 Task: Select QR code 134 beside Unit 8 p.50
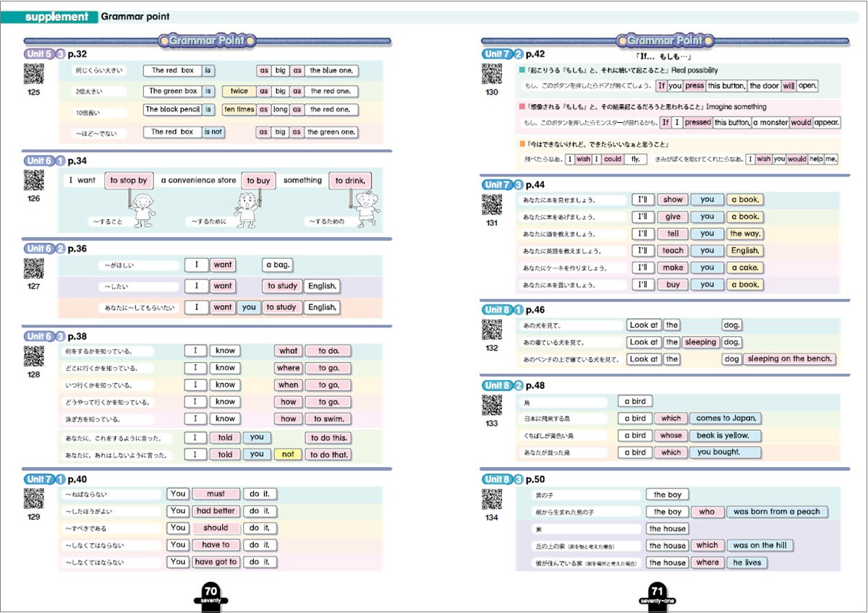[492, 500]
